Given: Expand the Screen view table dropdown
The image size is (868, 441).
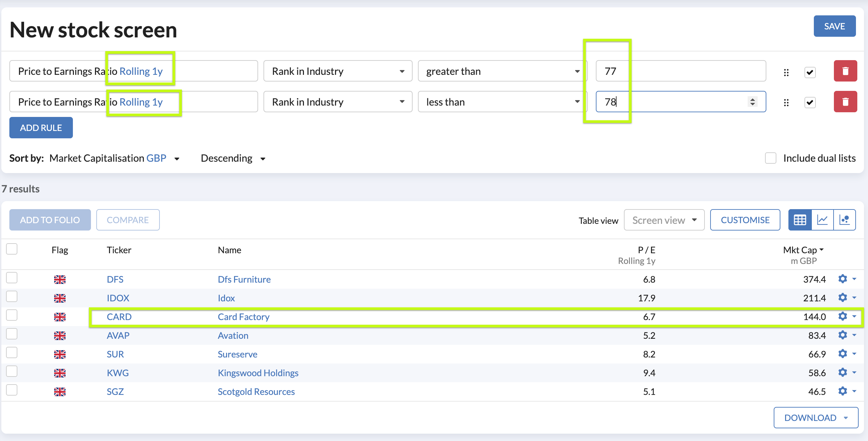Looking at the screenshot, I should point(664,220).
